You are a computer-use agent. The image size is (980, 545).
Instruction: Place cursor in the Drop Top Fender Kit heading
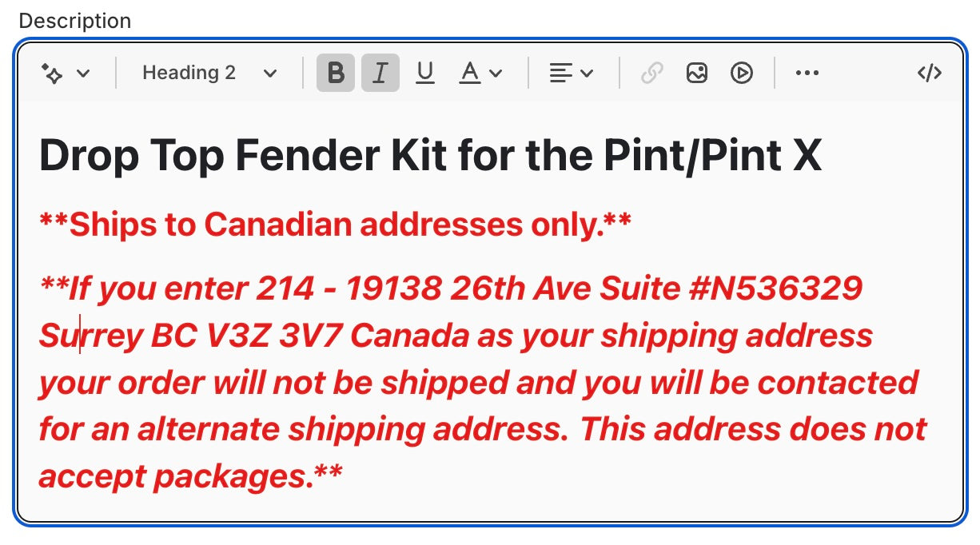click(x=430, y=155)
